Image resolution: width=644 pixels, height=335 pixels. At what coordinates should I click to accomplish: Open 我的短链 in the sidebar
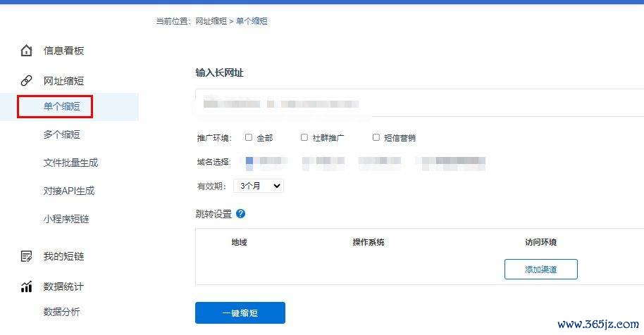[x=63, y=256]
